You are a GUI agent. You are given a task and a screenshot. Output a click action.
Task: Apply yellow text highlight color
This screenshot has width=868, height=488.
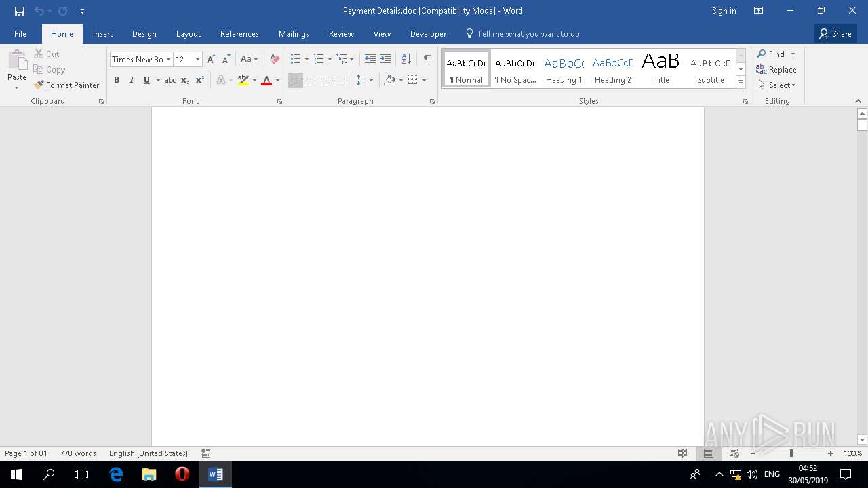coord(243,80)
